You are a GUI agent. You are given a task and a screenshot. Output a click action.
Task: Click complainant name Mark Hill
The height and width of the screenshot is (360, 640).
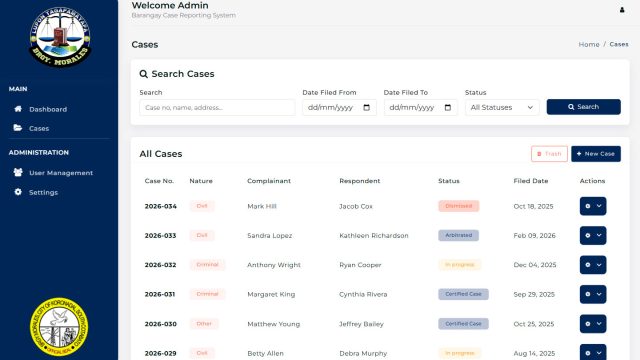(x=262, y=206)
